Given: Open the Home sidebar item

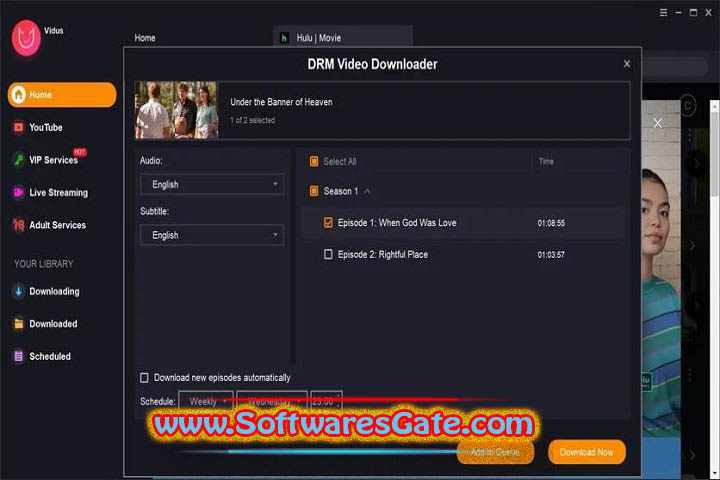Looking at the screenshot, I should point(62,95).
